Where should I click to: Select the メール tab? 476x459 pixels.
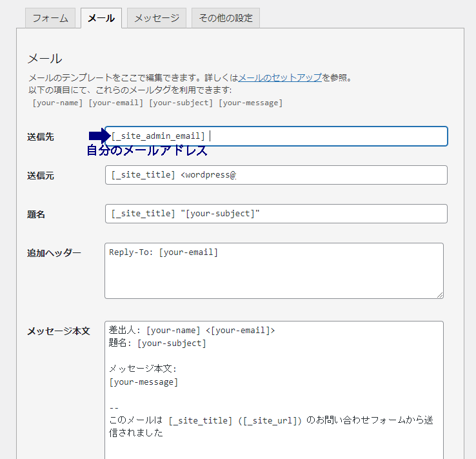coord(101,18)
